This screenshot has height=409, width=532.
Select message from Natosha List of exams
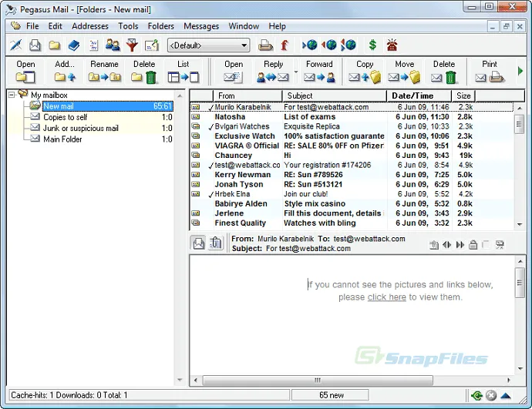tap(352, 117)
